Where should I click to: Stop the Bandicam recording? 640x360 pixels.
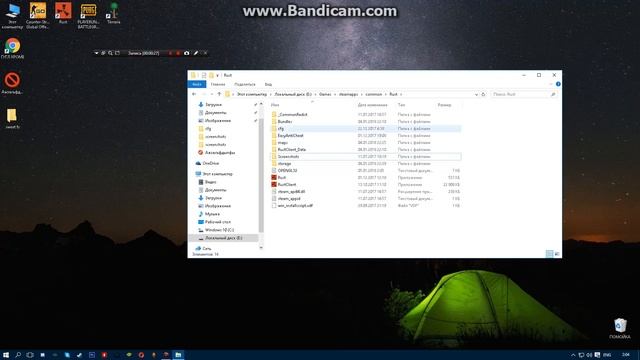178,53
